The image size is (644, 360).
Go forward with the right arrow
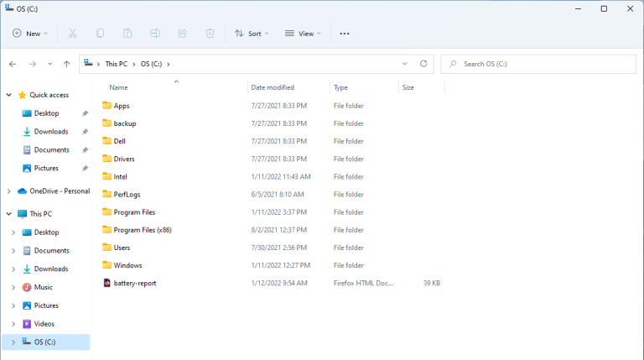pos(33,64)
